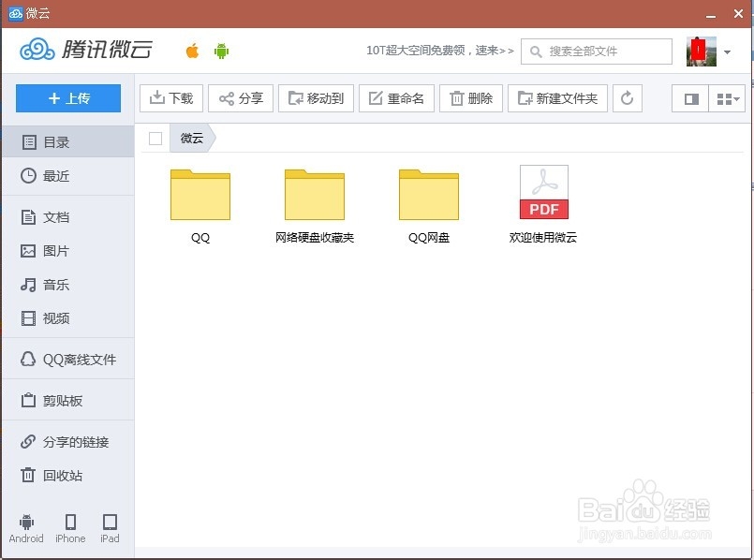
Task: Open the 音乐 music sidebar item
Action: (x=67, y=285)
